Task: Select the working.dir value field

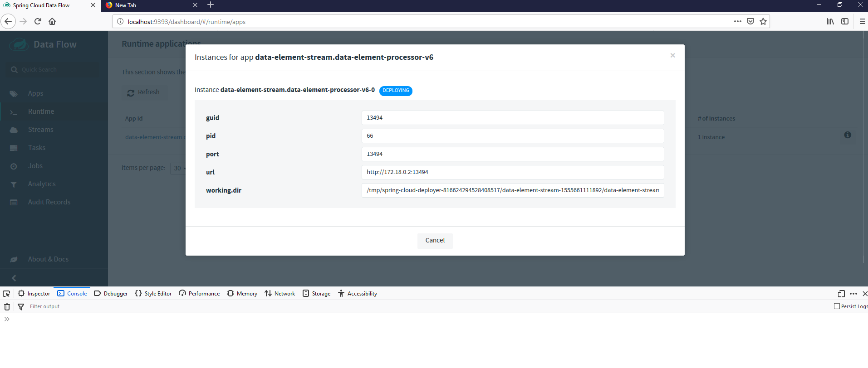Action: point(513,190)
